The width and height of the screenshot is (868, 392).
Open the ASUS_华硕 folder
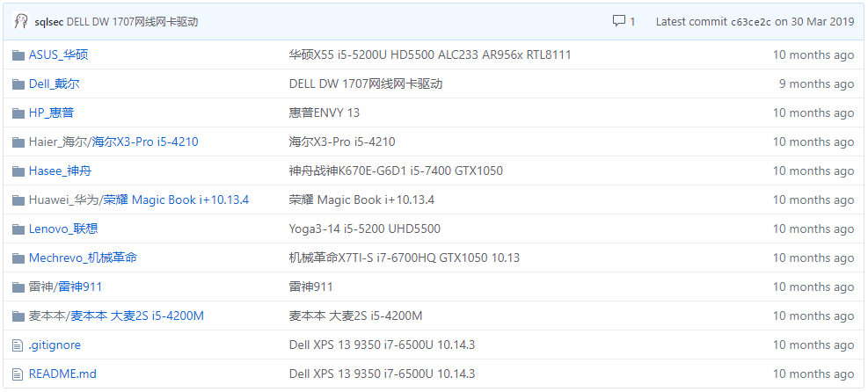(x=58, y=54)
